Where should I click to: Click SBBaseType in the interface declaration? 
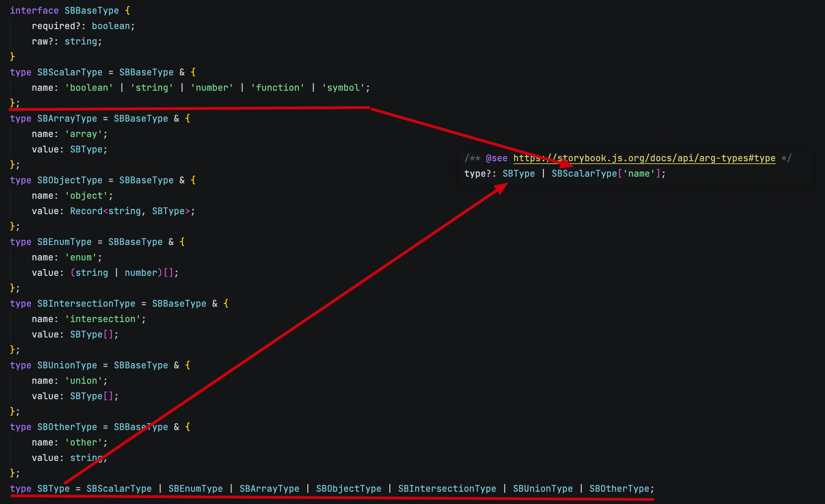pyautogui.click(x=91, y=11)
